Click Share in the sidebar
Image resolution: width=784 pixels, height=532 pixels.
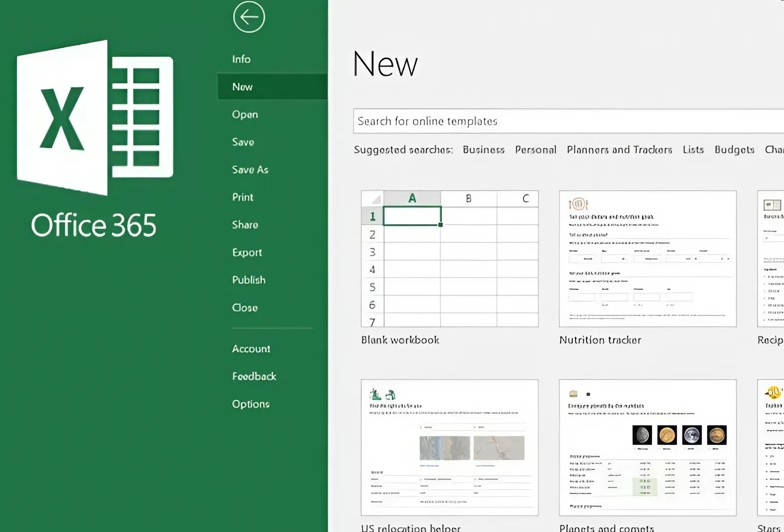pyautogui.click(x=245, y=224)
